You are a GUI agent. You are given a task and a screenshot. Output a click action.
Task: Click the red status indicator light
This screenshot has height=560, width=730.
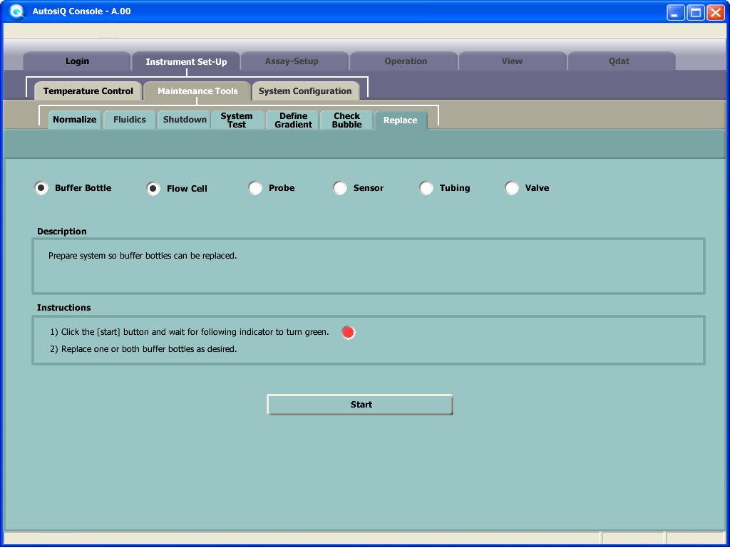pyautogui.click(x=348, y=332)
